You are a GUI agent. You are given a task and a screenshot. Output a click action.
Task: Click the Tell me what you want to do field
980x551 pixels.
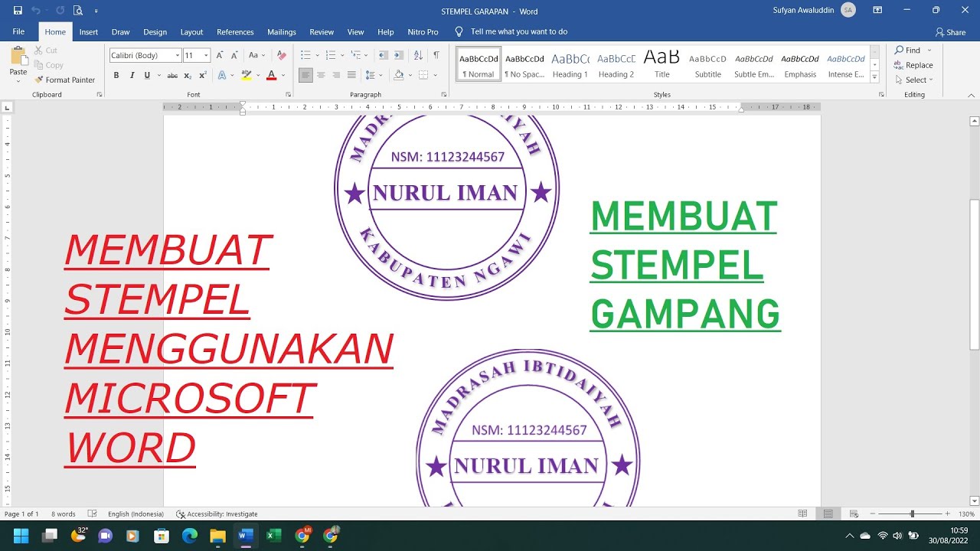pyautogui.click(x=519, y=32)
